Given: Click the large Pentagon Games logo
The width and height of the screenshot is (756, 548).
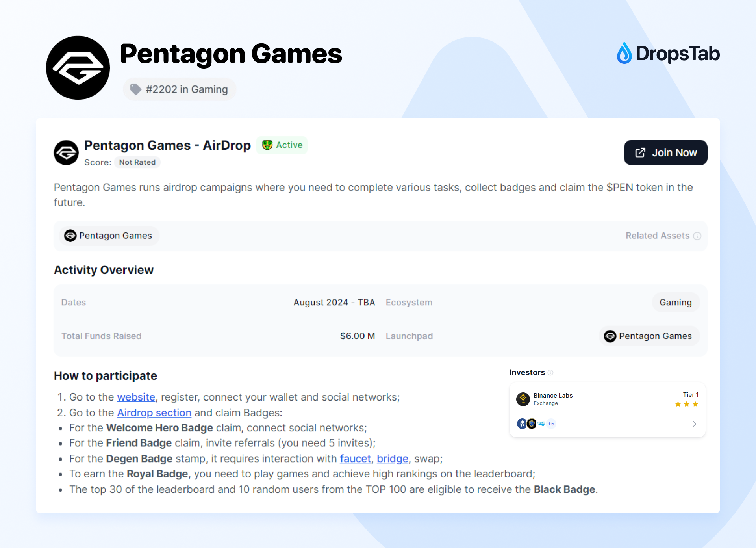Looking at the screenshot, I should pyautogui.click(x=78, y=68).
